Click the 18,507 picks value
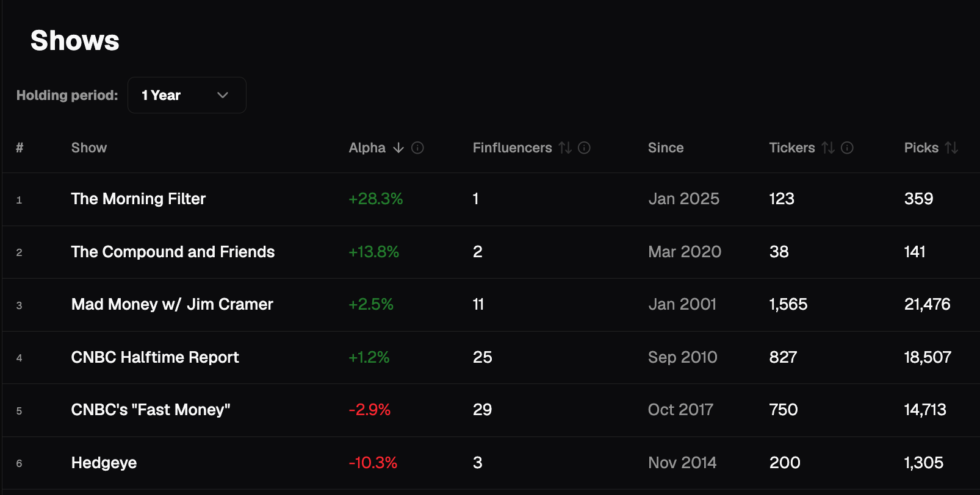Image resolution: width=980 pixels, height=495 pixels. tap(928, 357)
